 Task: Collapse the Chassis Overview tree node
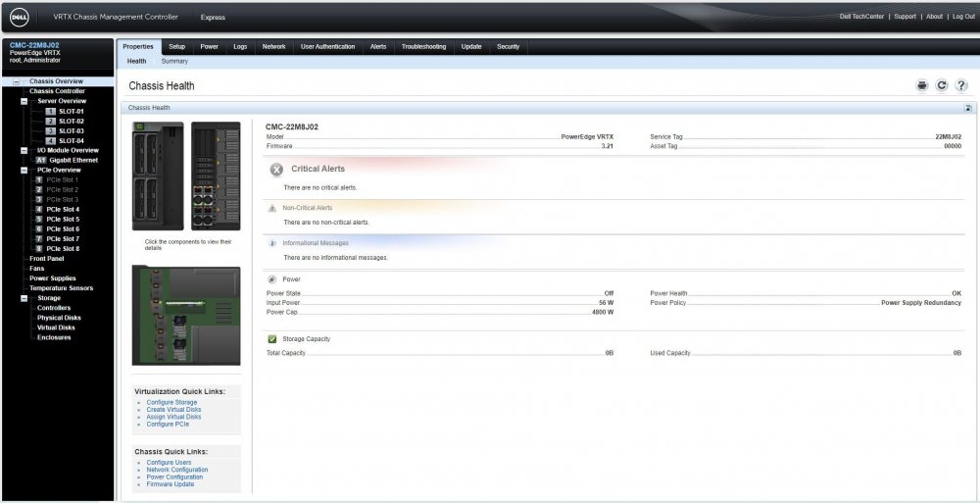17,82
